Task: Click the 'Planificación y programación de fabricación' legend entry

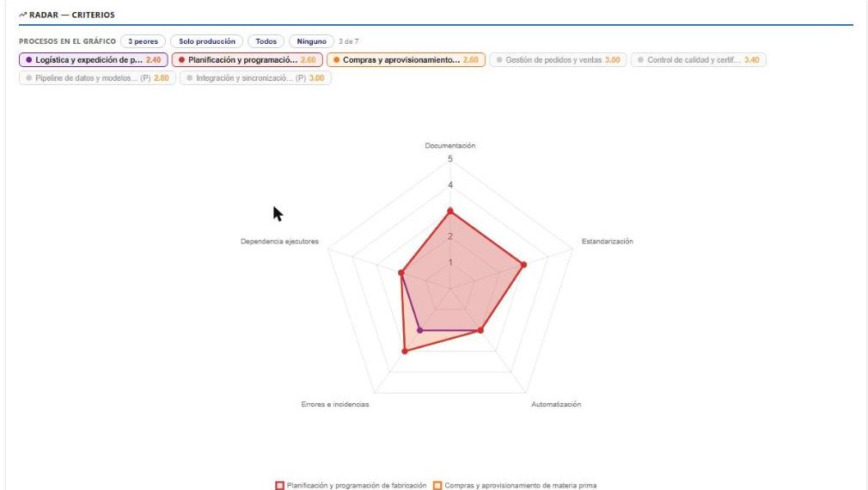Action: click(x=351, y=486)
